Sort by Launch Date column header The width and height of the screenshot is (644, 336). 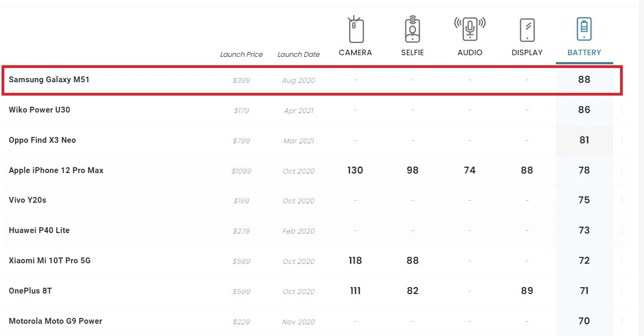[x=299, y=54]
